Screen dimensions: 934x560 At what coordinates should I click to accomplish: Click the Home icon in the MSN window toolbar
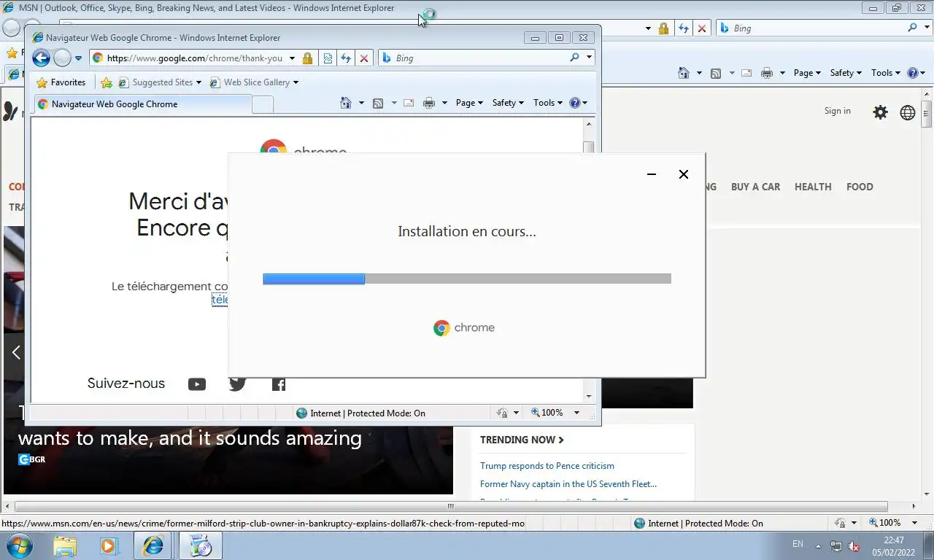684,73
